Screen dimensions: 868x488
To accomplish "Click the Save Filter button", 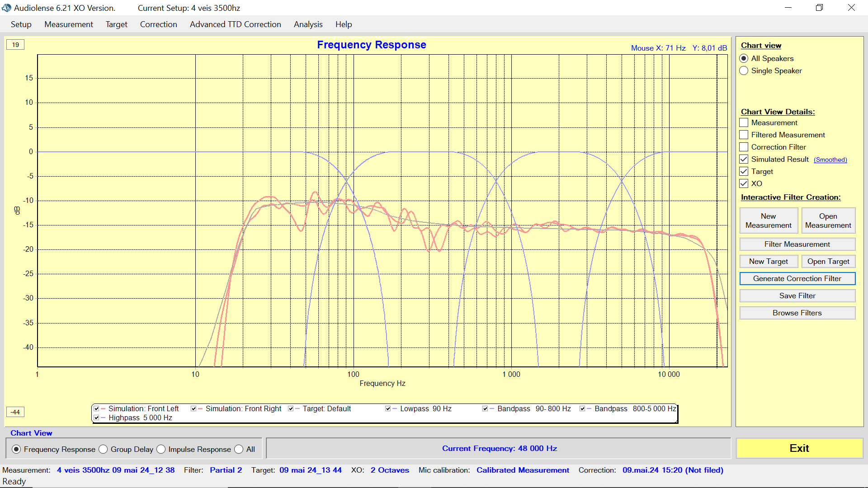I will 797,296.
